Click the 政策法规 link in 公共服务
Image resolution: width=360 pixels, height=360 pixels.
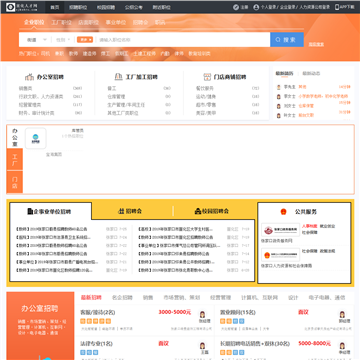coord(327,251)
